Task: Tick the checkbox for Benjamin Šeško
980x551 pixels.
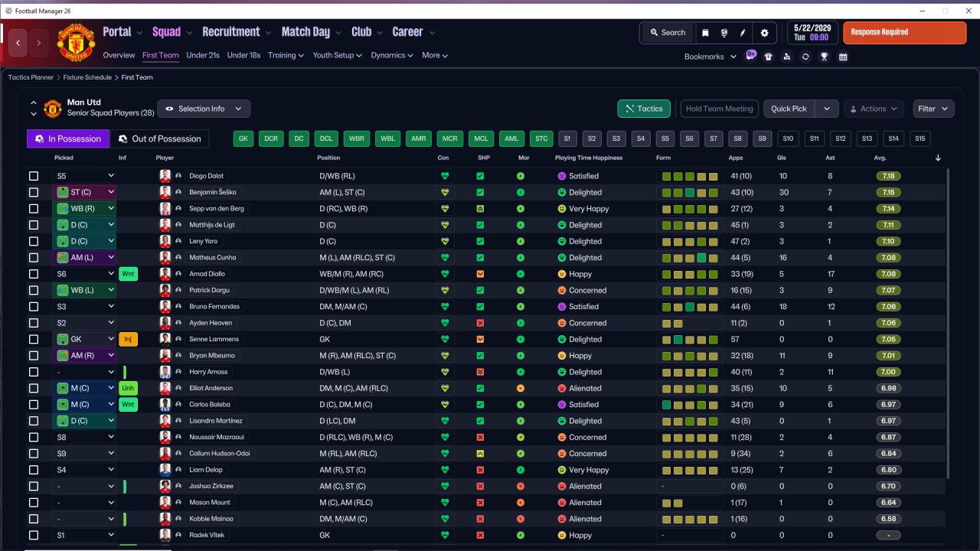Action: pyautogui.click(x=34, y=192)
